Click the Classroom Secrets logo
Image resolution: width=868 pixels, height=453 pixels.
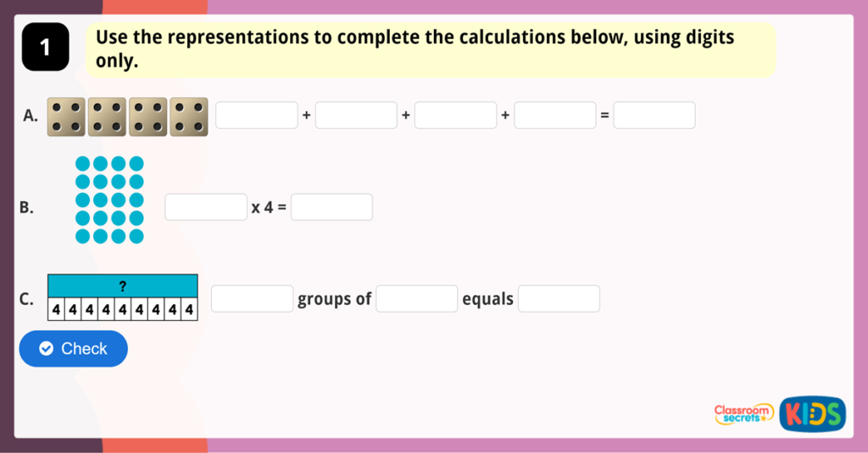tap(743, 413)
